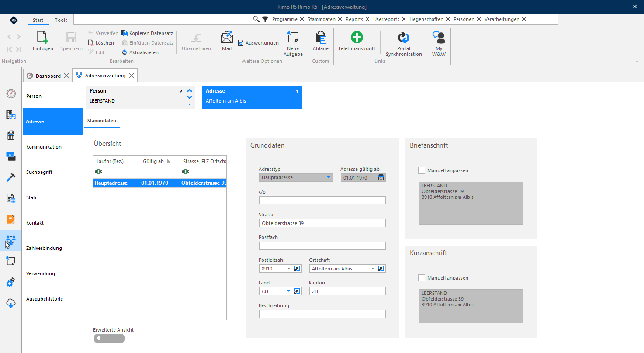The height and width of the screenshot is (353, 644).
Task: Open the calendar picker for Adresse gültig ab
Action: [381, 178]
